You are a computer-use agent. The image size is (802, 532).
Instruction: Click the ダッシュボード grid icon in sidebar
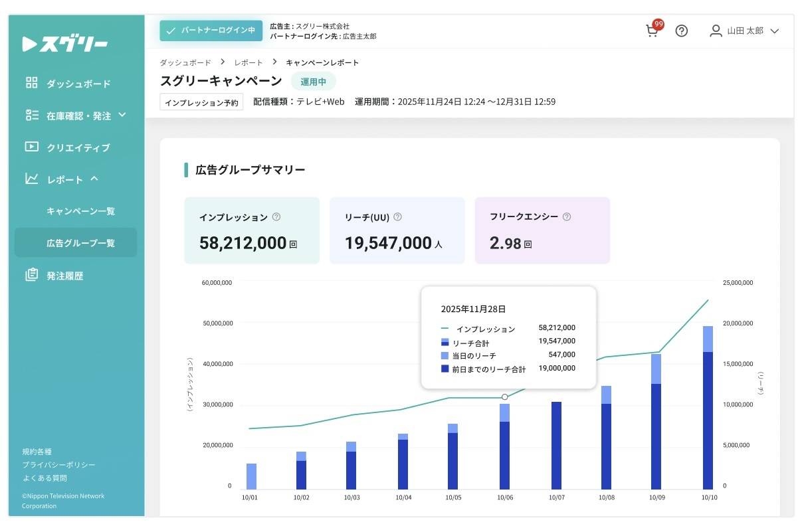tap(32, 83)
